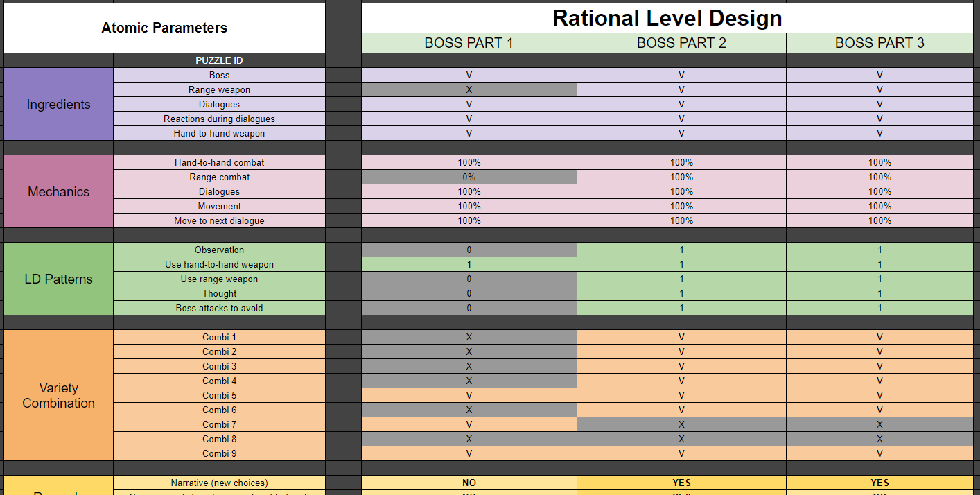Select the Narrative NO cell under Boss Part 1

tap(469, 483)
